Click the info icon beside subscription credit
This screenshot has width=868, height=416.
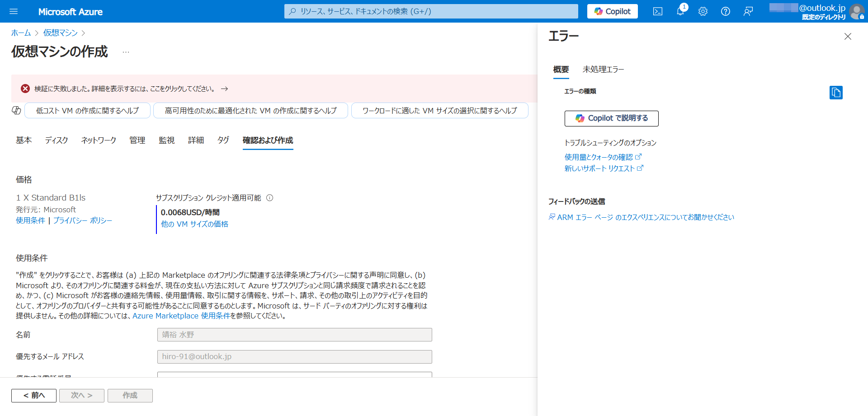[270, 198]
